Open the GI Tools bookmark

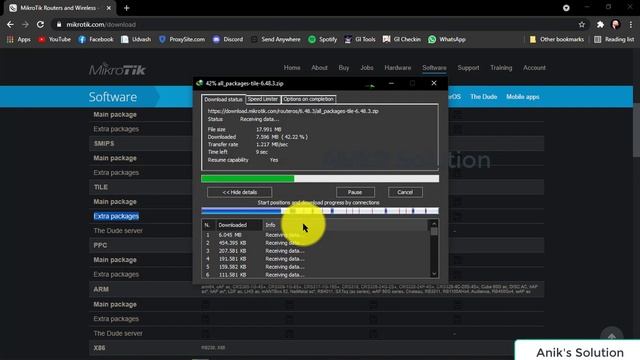pyautogui.click(x=360, y=40)
